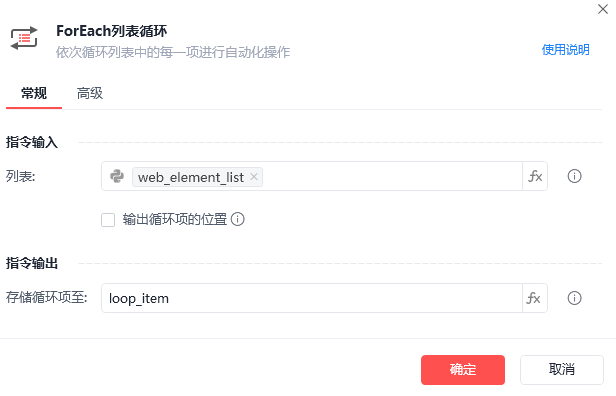Image resolution: width=616 pixels, height=396 pixels.
Task: Click the ForEach loop icon in header
Action: (x=24, y=38)
